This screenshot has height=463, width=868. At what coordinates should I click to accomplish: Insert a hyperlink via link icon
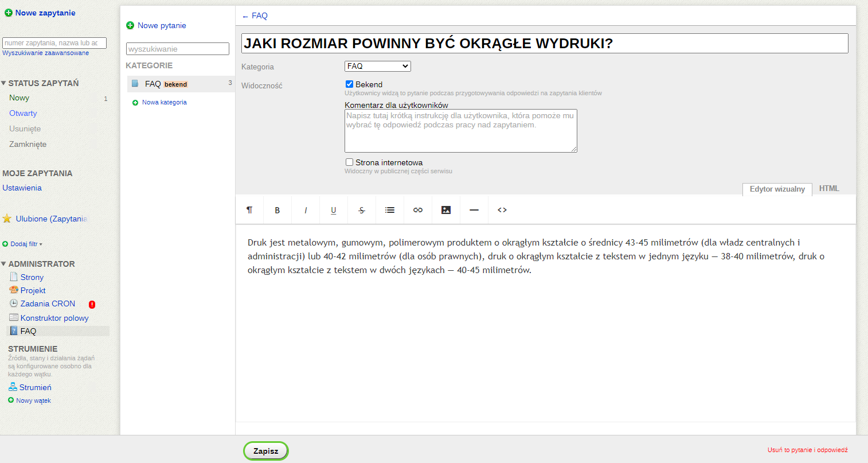coord(418,210)
